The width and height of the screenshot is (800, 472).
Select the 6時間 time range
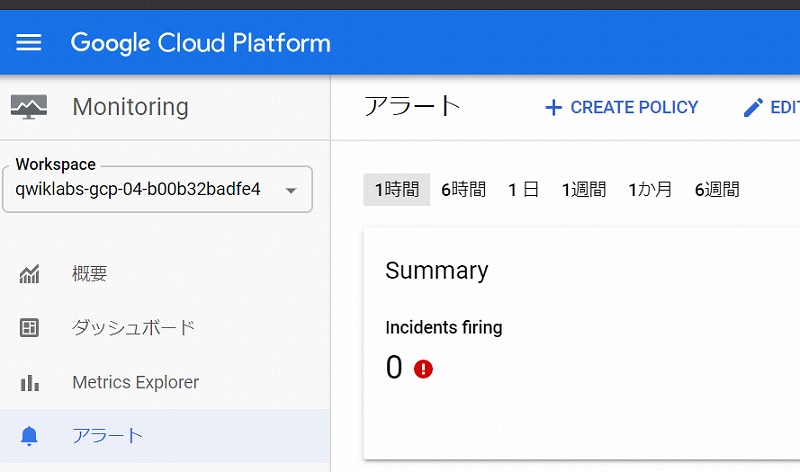[463, 190]
